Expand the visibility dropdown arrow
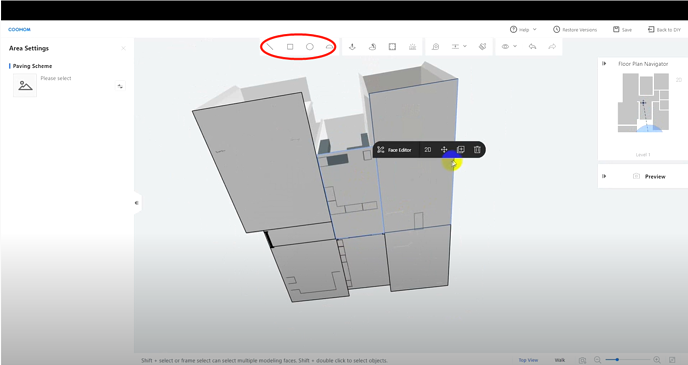Screen dimensions: 688x365 pyautogui.click(x=515, y=47)
